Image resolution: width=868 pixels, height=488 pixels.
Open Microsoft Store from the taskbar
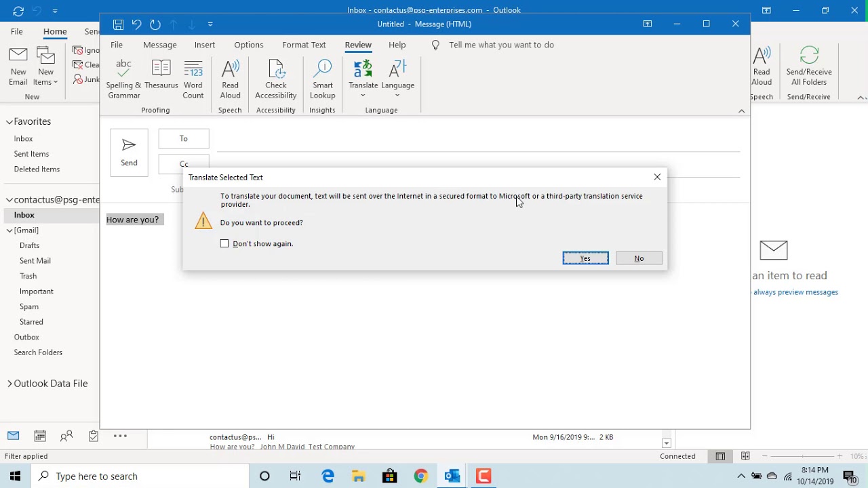point(390,476)
